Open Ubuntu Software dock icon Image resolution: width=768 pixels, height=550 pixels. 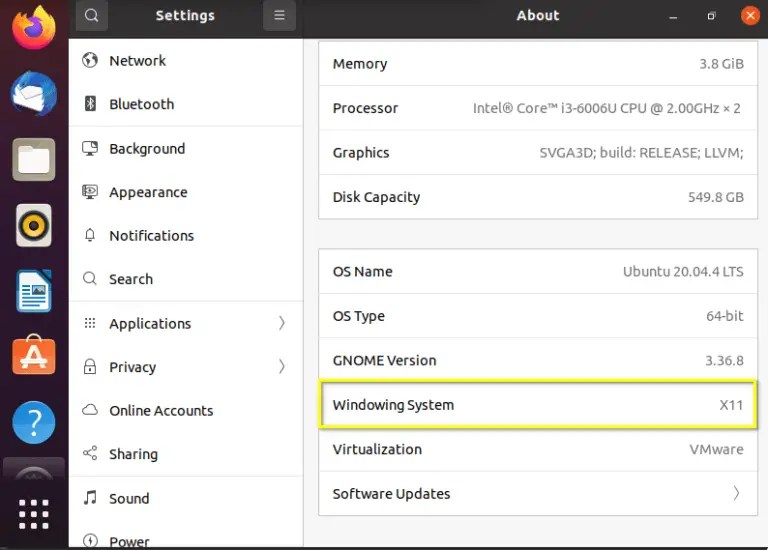pyautogui.click(x=33, y=355)
